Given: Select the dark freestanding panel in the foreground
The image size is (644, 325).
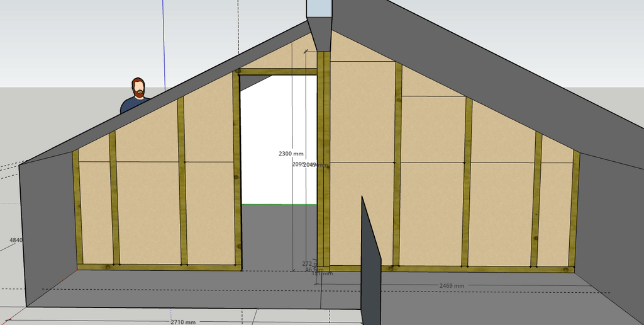Looking at the screenshot, I should point(371,265).
